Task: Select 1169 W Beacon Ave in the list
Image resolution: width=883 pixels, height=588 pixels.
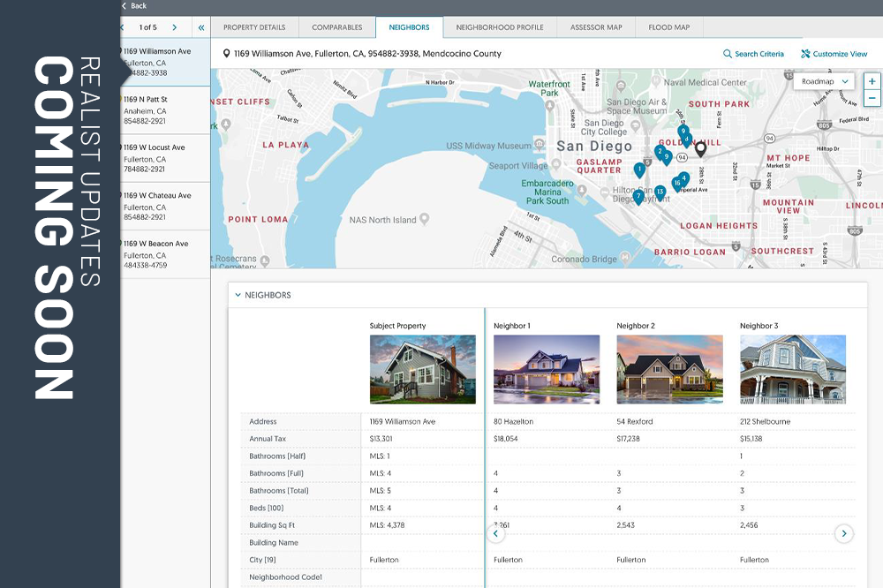Action: [x=166, y=254]
